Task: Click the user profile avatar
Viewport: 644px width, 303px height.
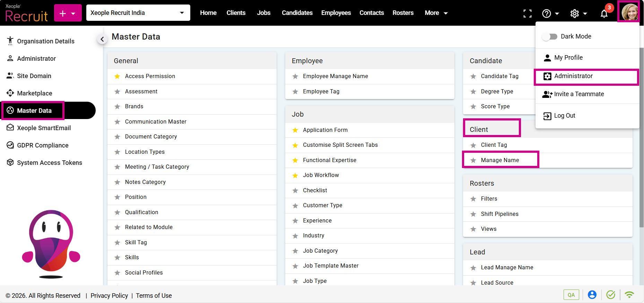Action: coord(629,12)
